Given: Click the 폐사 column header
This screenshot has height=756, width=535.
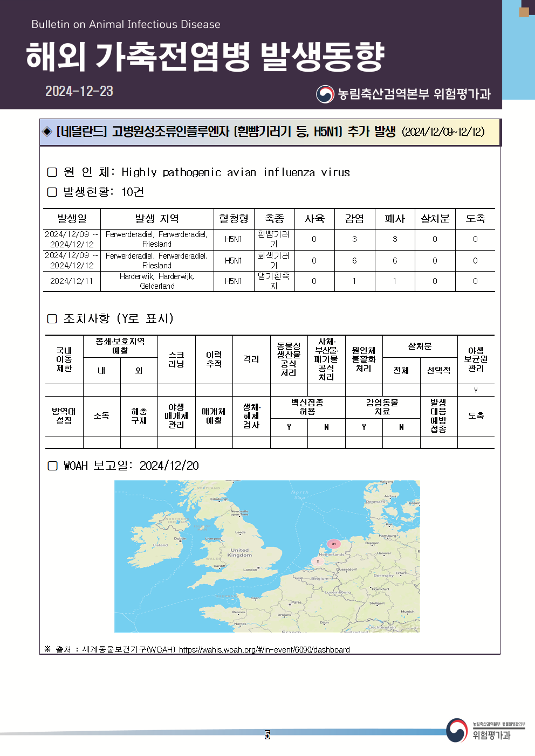Looking at the screenshot, I should point(395,219).
